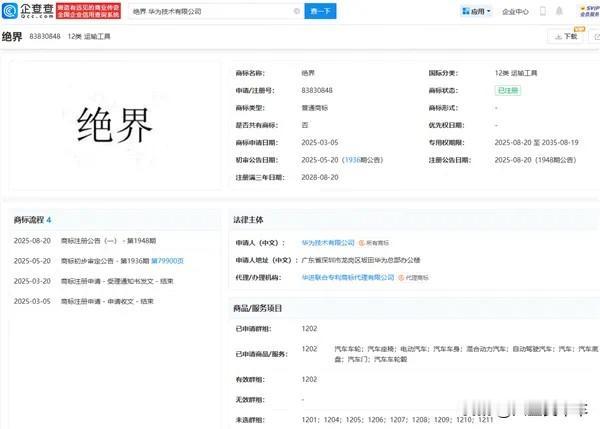
Task: Select the applicant address 广东省深圳市龙岗区 text
Action: pos(361,260)
